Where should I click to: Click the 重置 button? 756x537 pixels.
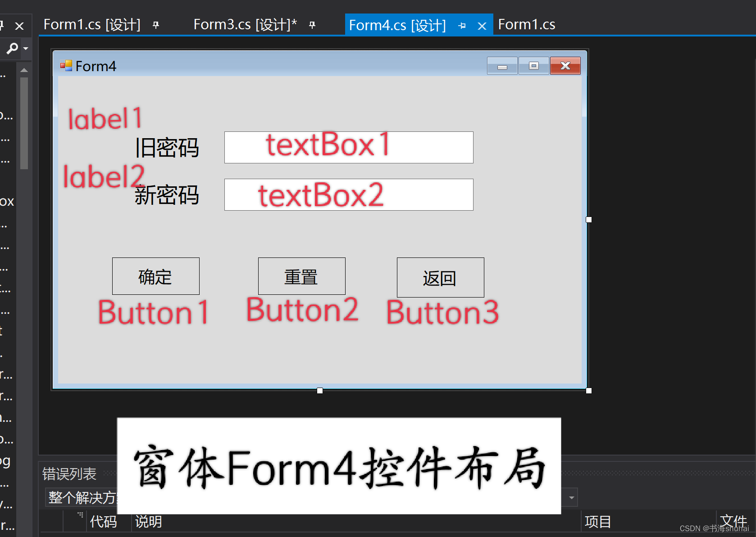pos(302,276)
